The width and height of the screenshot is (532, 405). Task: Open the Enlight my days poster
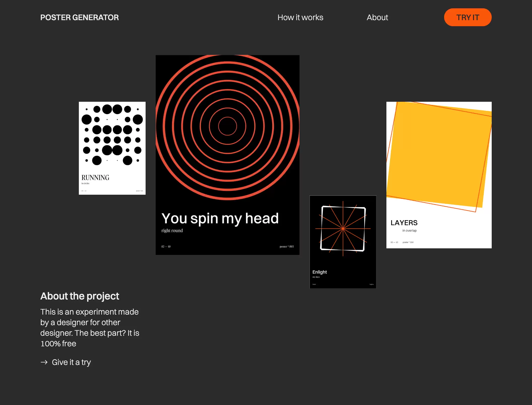coord(343,242)
